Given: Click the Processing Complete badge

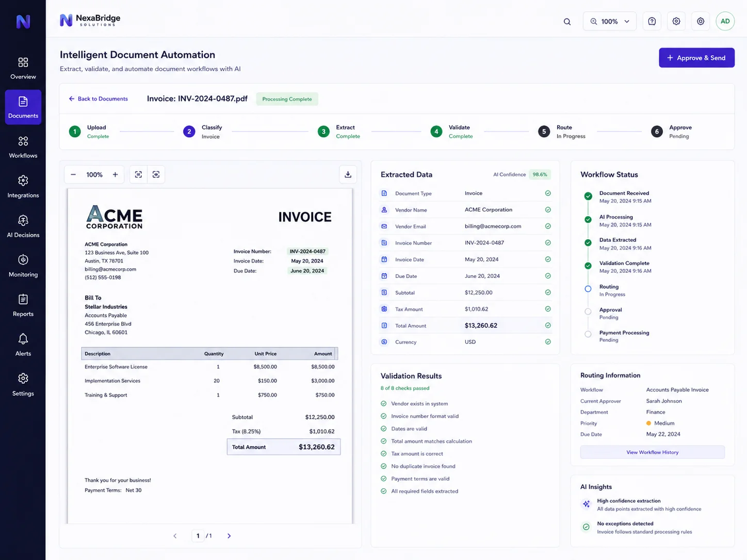Looking at the screenshot, I should pos(287,99).
